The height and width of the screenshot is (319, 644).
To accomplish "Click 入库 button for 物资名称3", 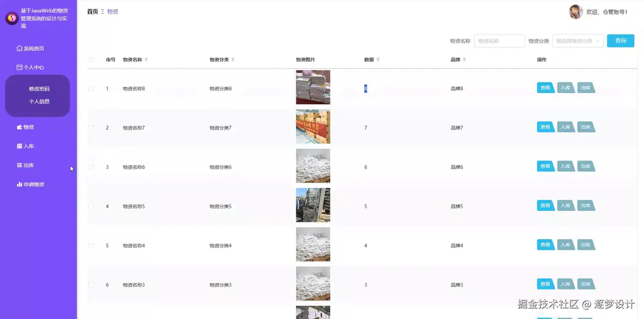I will [566, 284].
